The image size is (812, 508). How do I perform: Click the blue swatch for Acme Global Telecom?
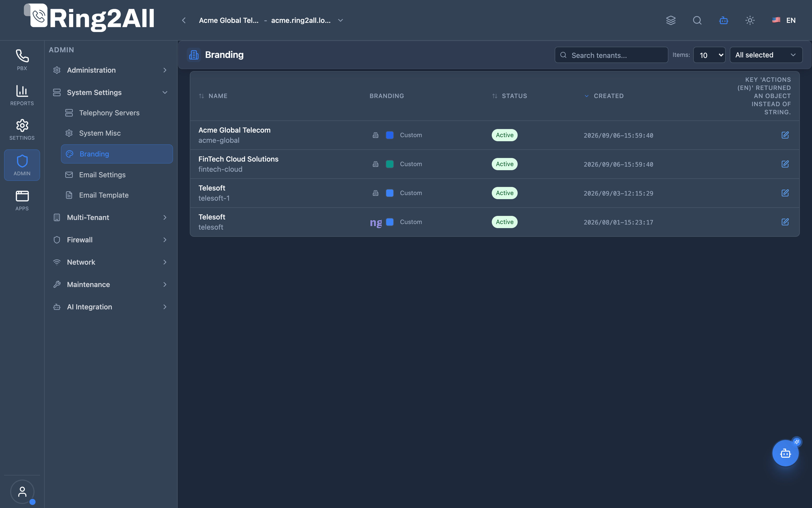coord(390,135)
